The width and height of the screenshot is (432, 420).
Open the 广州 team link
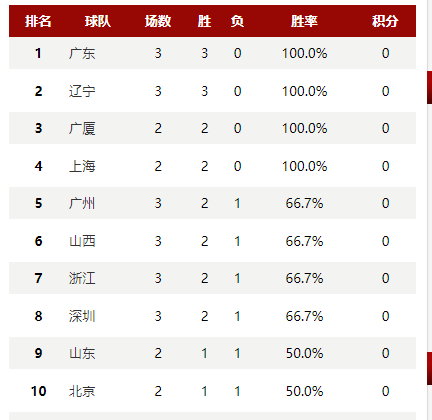coord(82,203)
